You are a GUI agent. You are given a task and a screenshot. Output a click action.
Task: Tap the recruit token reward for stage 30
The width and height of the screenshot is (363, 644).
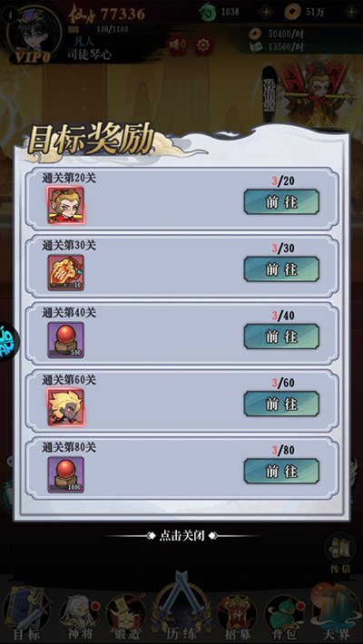pyautogui.click(x=65, y=272)
